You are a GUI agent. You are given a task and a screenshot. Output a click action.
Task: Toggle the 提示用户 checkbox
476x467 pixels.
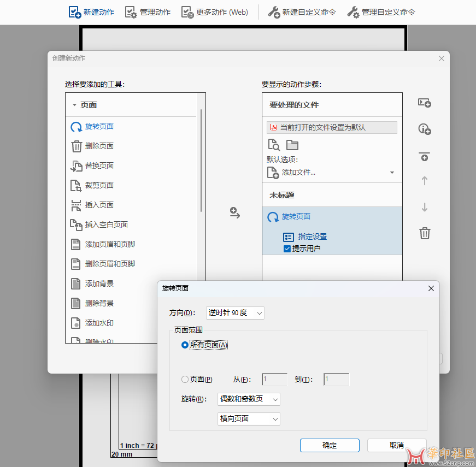pos(287,249)
